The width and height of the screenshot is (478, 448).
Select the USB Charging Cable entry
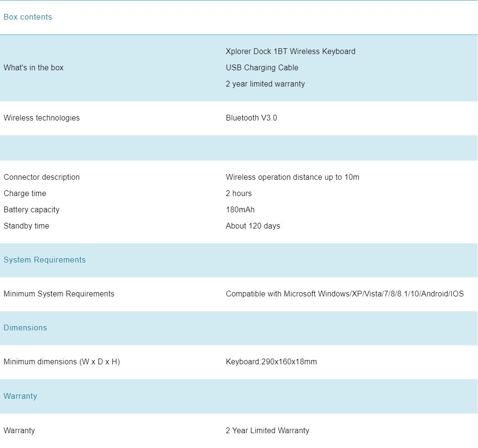tap(262, 68)
